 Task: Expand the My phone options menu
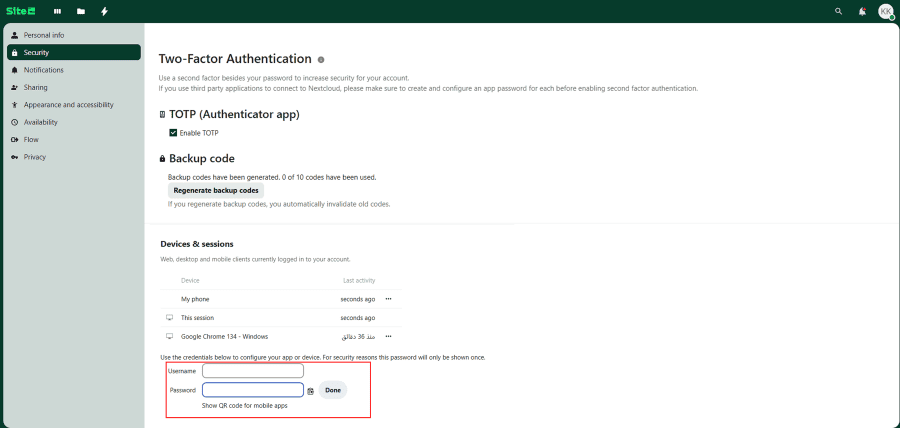[x=388, y=299]
